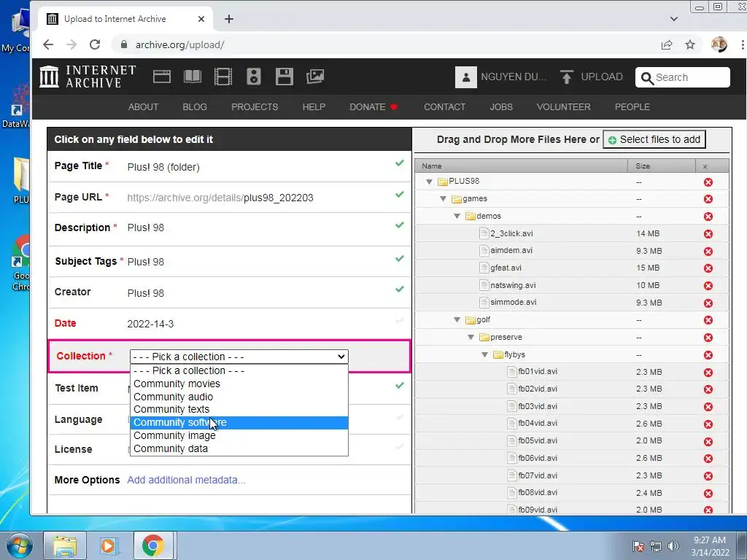Open the Pick a collection dropdown
The width and height of the screenshot is (747, 560).
pyautogui.click(x=239, y=357)
